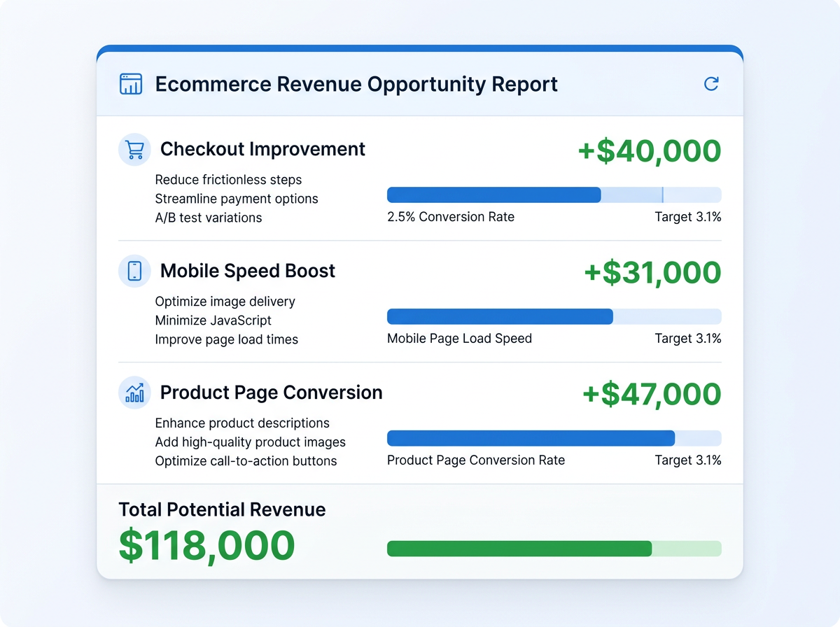The height and width of the screenshot is (627, 840).
Task: Click the $118,000 total amount
Action: pyautogui.click(x=206, y=546)
